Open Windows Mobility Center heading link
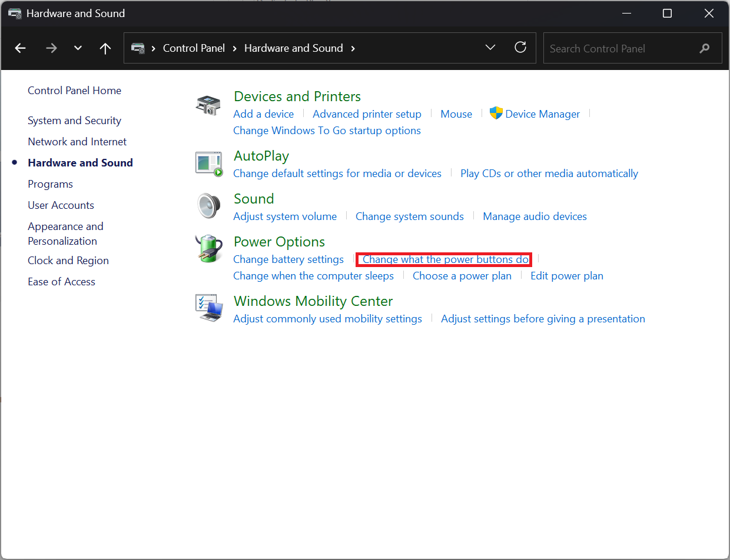The width and height of the screenshot is (730, 560). click(x=313, y=301)
